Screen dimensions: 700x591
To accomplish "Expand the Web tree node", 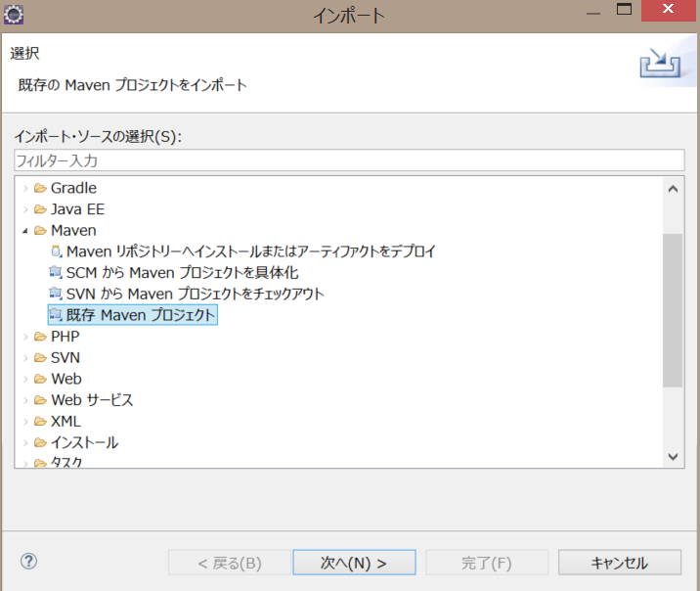I will 25,380.
